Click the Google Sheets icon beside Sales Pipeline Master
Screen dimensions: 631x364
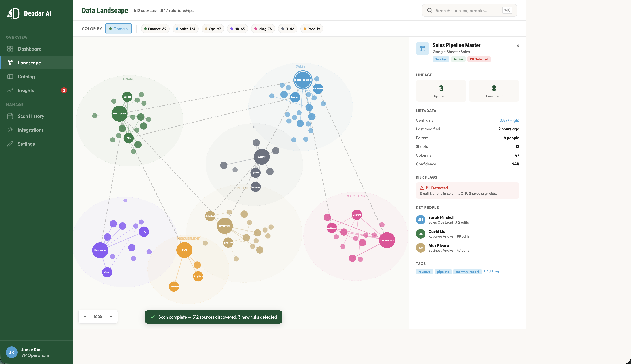tap(422, 48)
